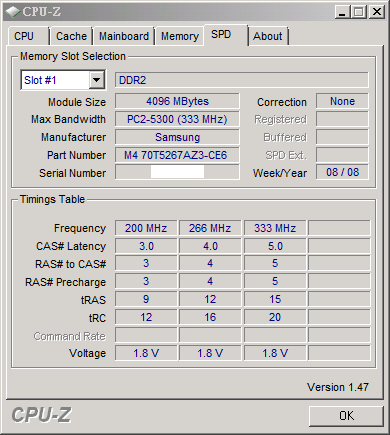This screenshot has height=435, width=390.
Task: Click the OK button
Action: (346, 416)
